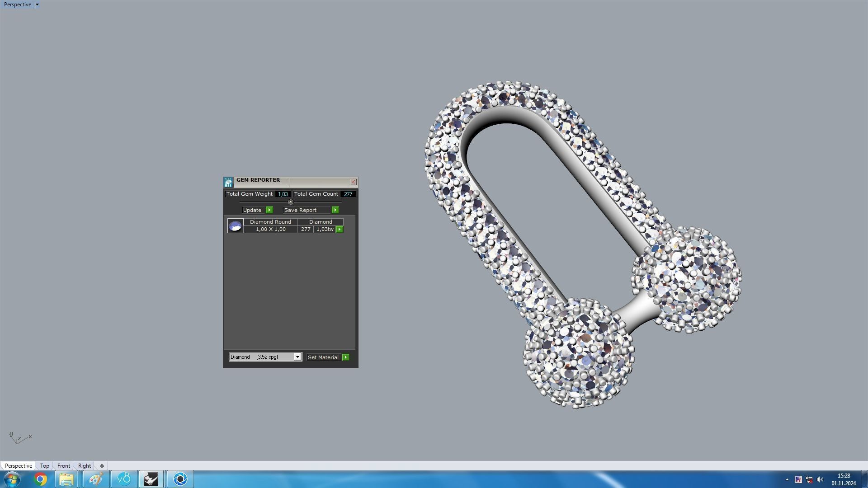Open Matrix v8 taskbar icon

click(x=124, y=479)
